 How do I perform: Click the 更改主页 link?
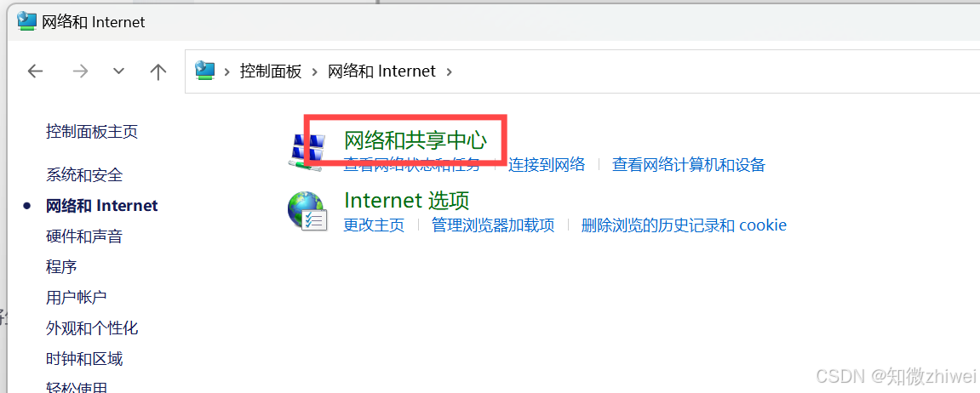click(x=374, y=225)
